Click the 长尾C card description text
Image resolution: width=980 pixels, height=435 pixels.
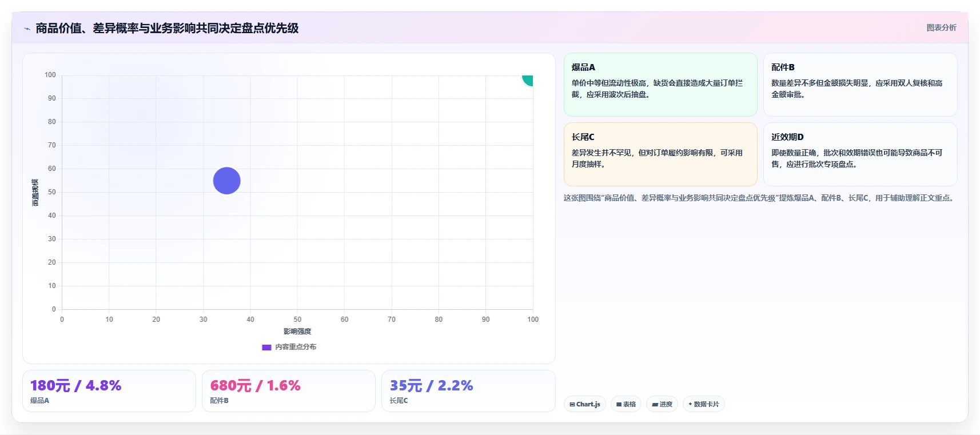(x=657, y=158)
